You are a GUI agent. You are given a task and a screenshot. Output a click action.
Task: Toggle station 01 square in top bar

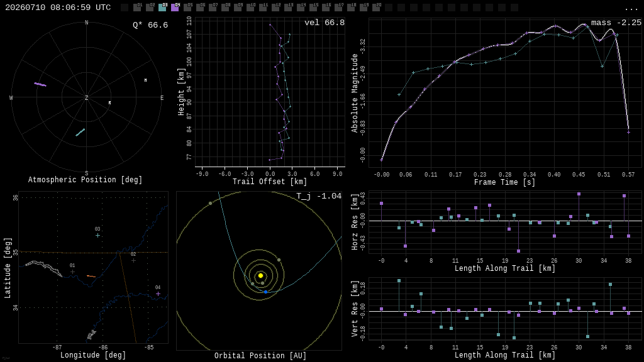[x=137, y=8]
